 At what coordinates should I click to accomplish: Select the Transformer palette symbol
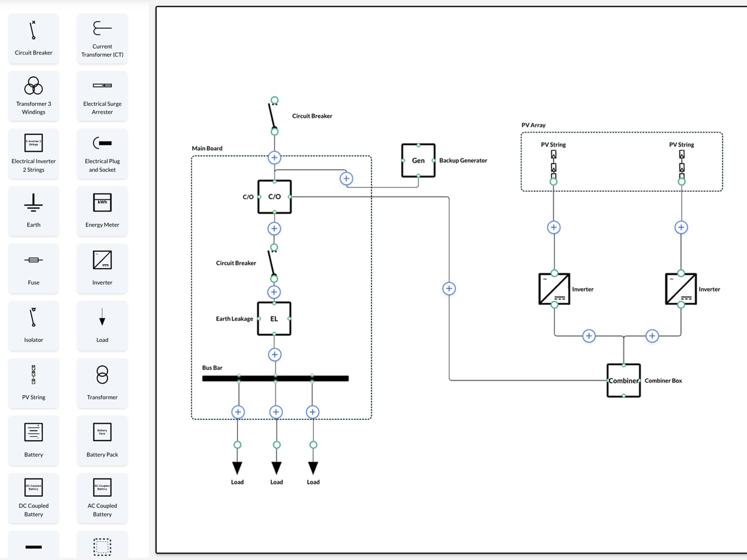coord(102,383)
